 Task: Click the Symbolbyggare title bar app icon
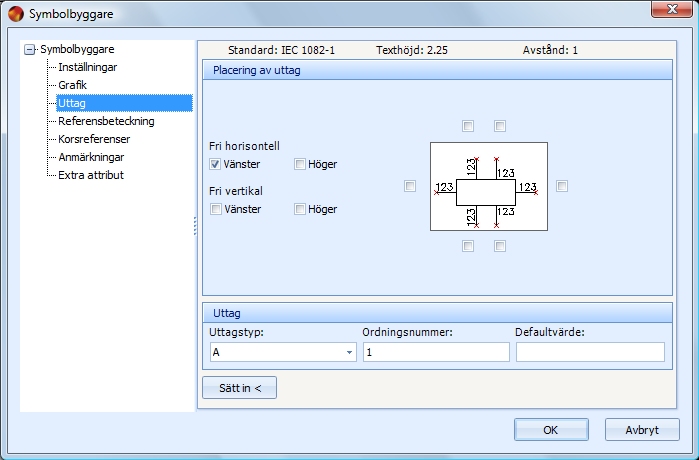pos(16,14)
